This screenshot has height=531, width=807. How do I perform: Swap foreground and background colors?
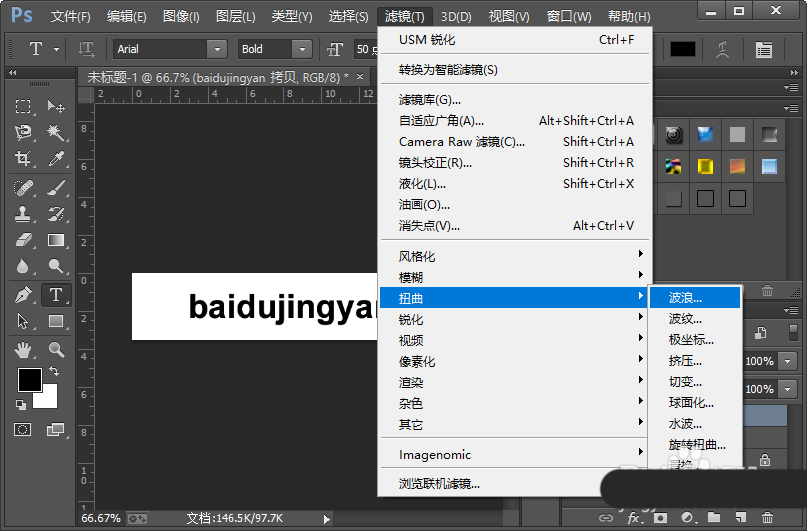tap(54, 370)
